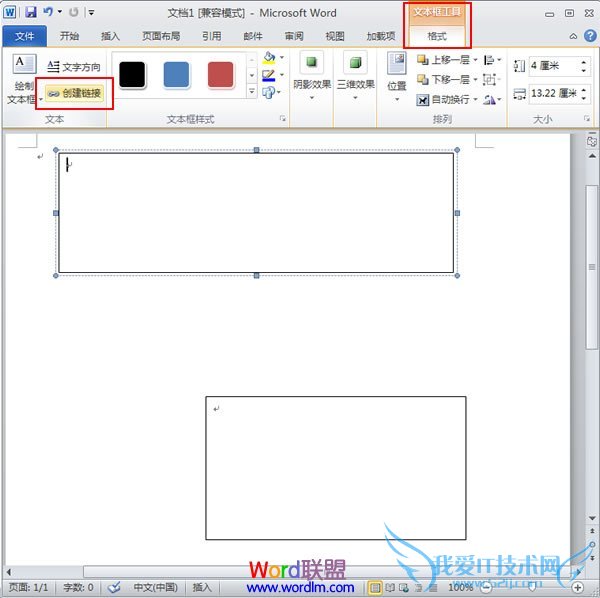Toggle 插入 (Insert) mode in status bar

click(202, 587)
